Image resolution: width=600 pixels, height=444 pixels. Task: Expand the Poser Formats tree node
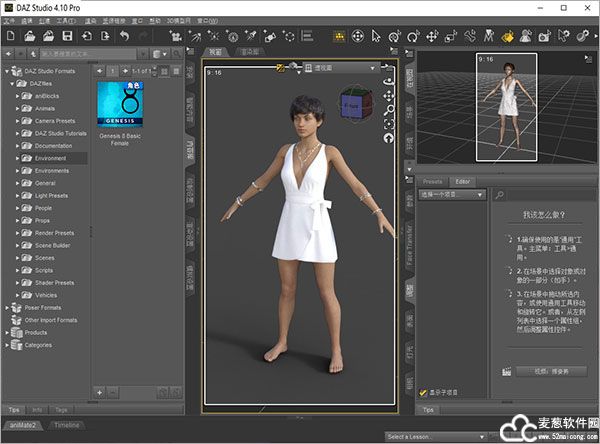click(8, 308)
